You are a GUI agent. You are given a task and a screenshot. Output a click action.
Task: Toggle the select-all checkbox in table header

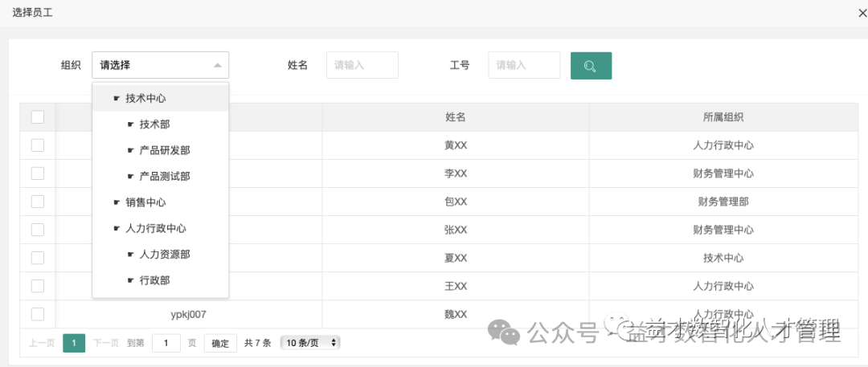(x=38, y=116)
